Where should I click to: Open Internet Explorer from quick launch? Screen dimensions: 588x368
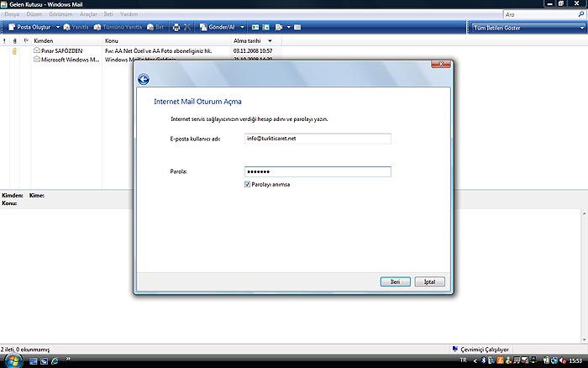tap(55, 361)
